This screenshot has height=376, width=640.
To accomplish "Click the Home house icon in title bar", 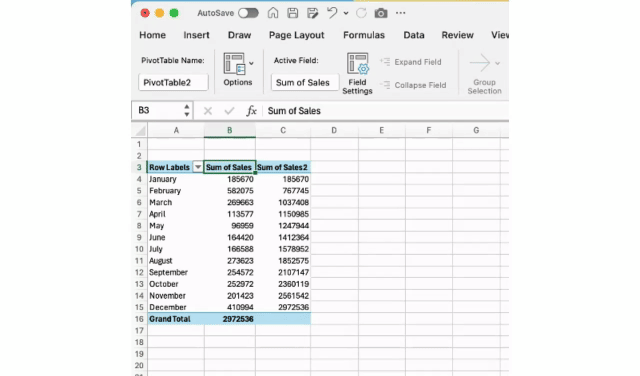I will (273, 13).
